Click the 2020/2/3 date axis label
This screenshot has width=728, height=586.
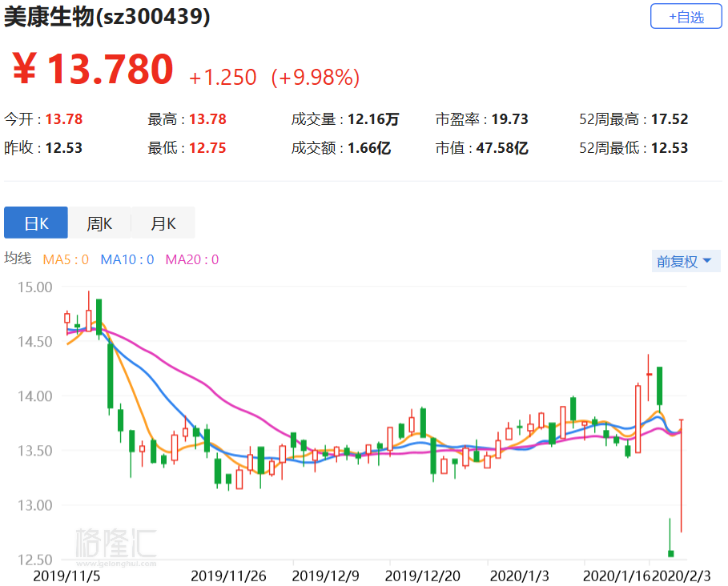point(681,576)
